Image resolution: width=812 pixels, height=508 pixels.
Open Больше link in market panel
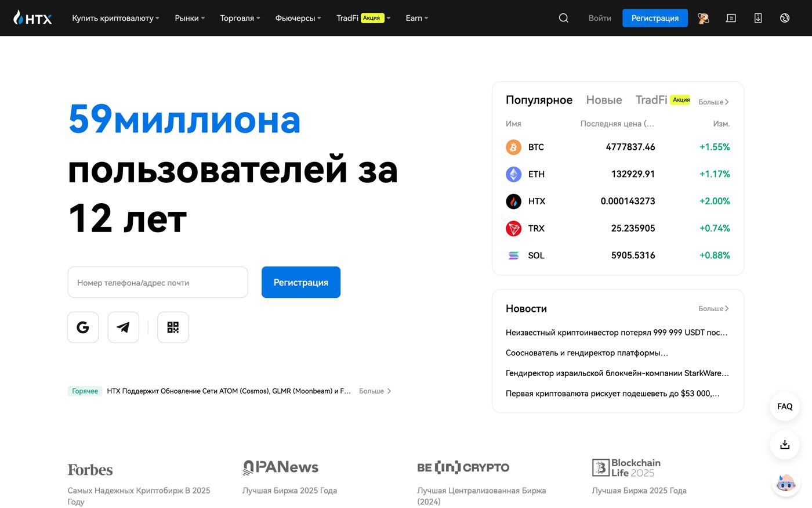point(713,102)
